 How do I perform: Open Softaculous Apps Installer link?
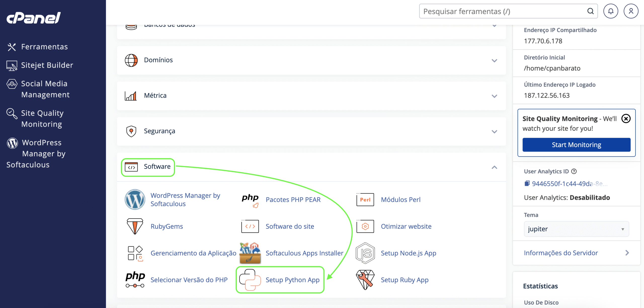pyautogui.click(x=304, y=253)
